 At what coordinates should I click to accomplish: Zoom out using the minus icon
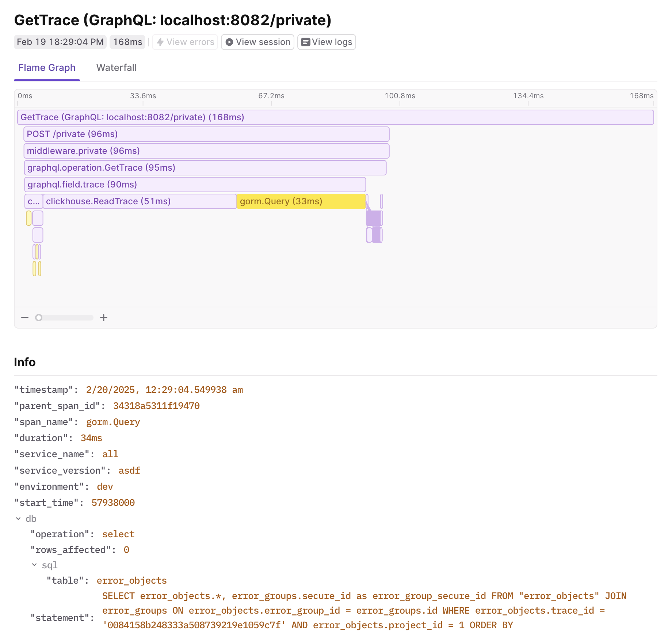pos(25,318)
